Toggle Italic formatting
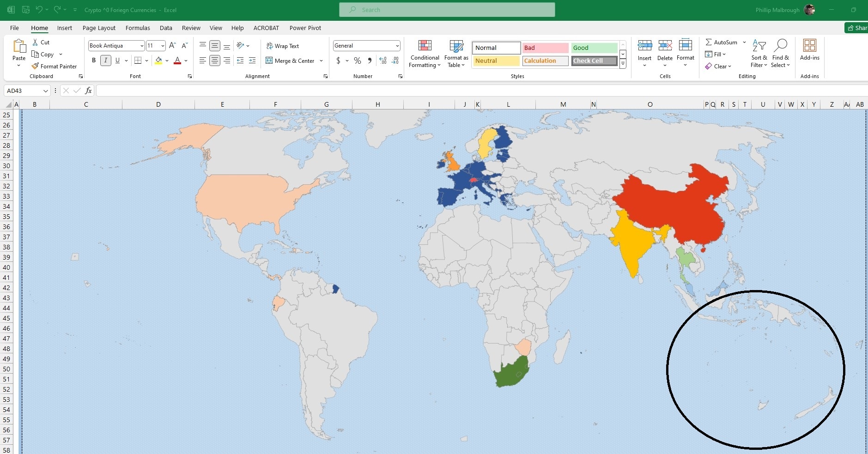This screenshot has width=868, height=454. pyautogui.click(x=106, y=61)
